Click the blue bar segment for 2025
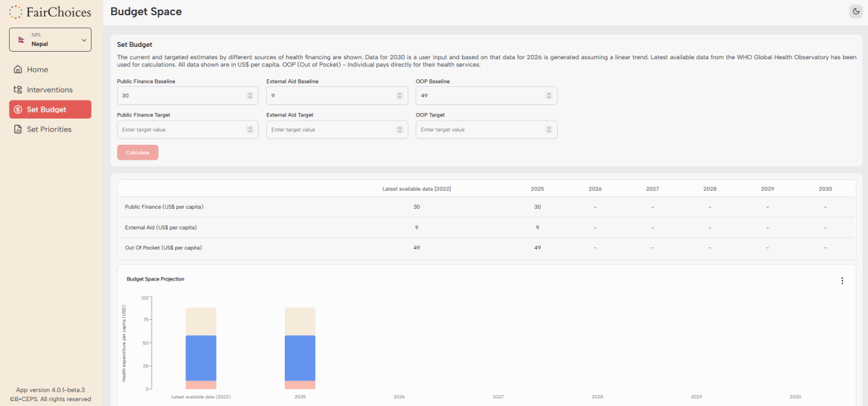Viewport: 868px width, 406px height. pos(300,358)
